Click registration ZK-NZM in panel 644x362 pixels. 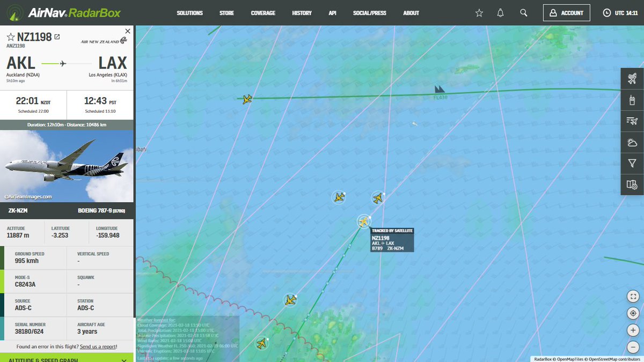coord(18,211)
